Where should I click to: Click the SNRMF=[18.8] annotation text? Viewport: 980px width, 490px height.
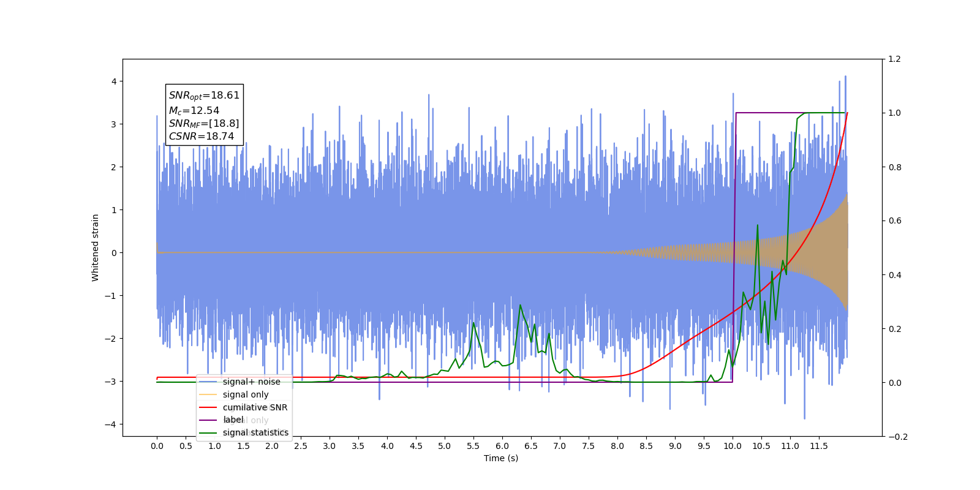point(204,124)
